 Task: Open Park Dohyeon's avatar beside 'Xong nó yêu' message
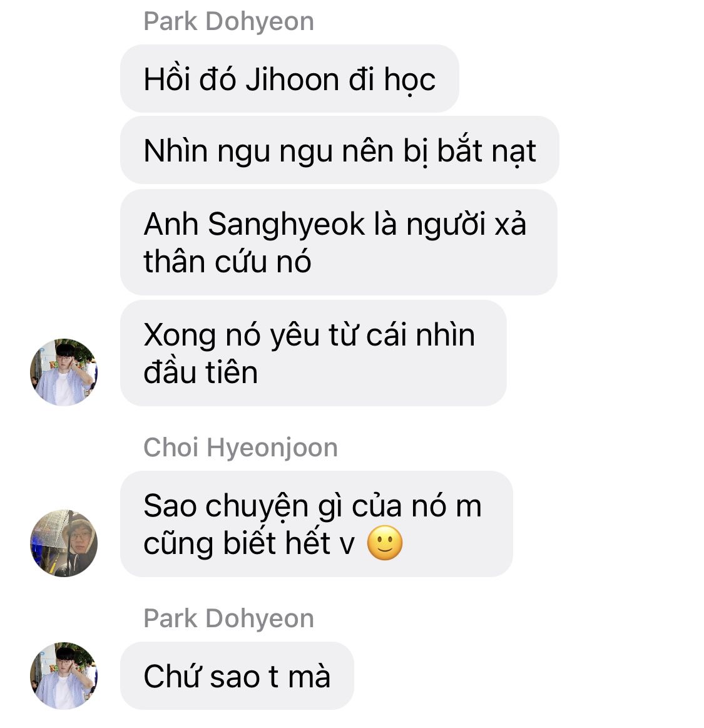tap(64, 372)
